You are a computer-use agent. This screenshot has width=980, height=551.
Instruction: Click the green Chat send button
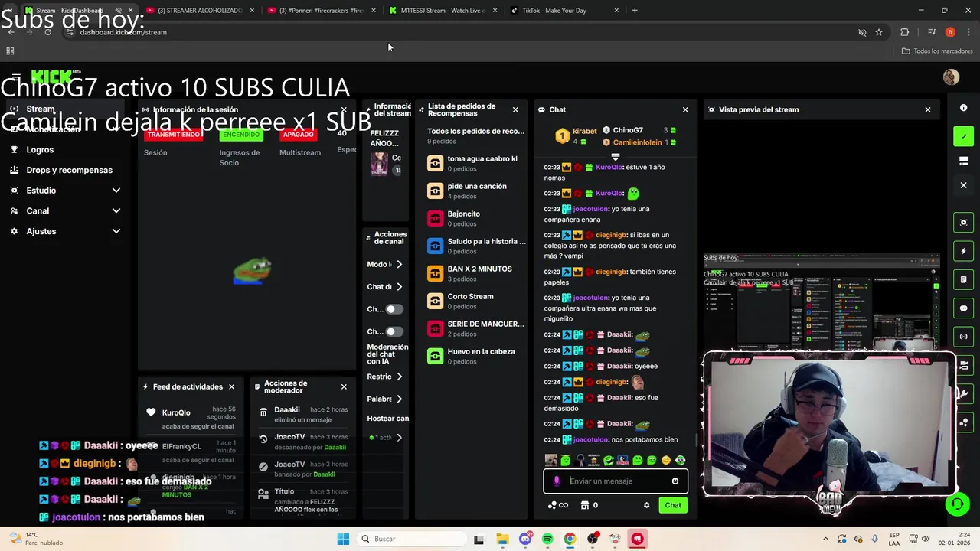coord(673,505)
